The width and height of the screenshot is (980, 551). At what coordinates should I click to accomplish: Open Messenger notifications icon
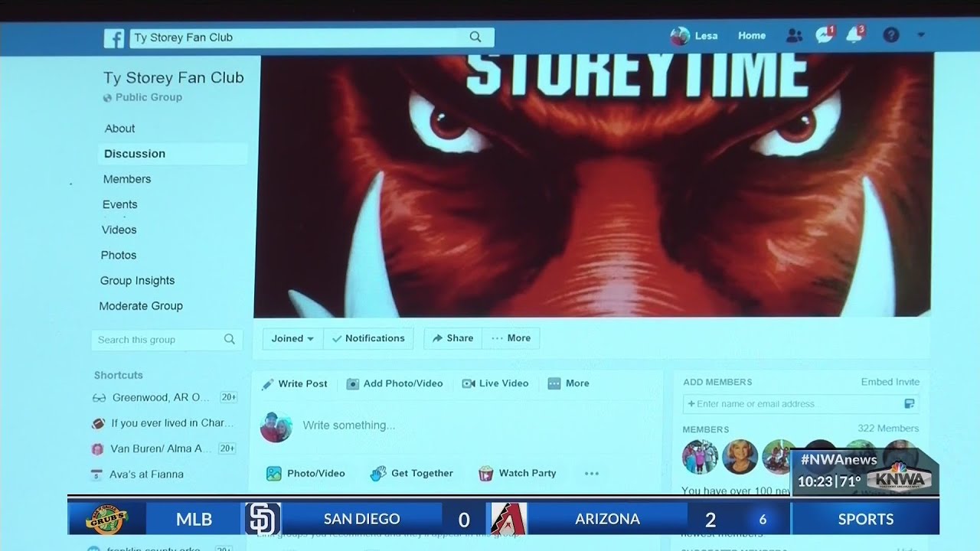point(824,35)
